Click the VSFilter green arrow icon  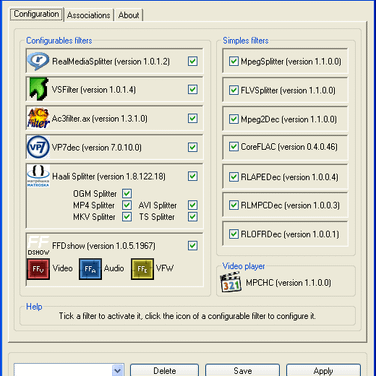(x=38, y=89)
